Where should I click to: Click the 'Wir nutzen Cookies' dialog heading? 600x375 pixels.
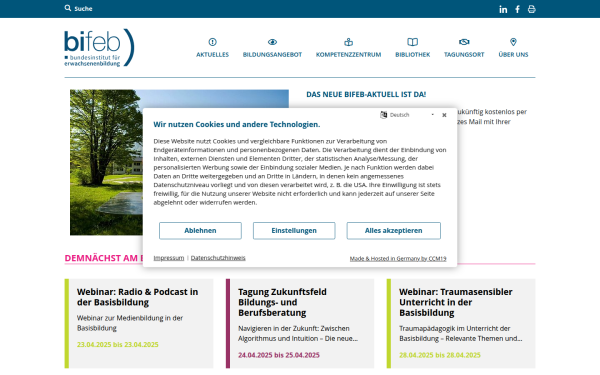[236, 124]
